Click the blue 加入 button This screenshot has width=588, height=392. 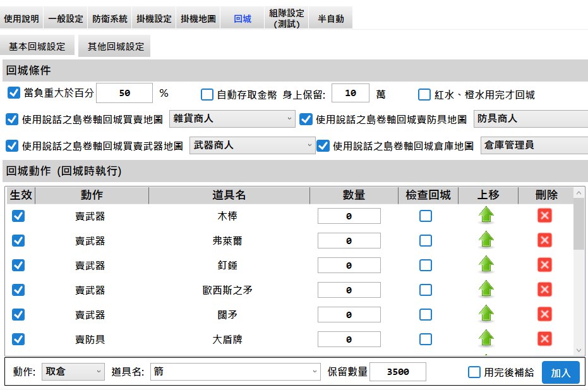pyautogui.click(x=560, y=372)
